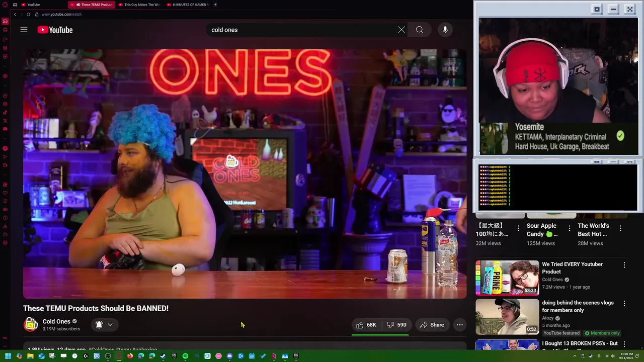Open the 'Sour Apple Candy' short title
The height and width of the screenshot is (362, 644).
coord(542,230)
